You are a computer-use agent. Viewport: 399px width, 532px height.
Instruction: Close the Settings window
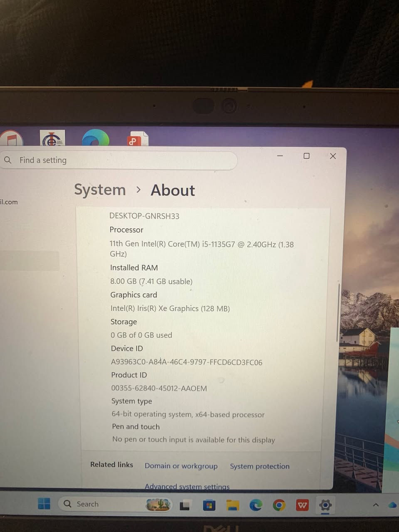coord(333,156)
